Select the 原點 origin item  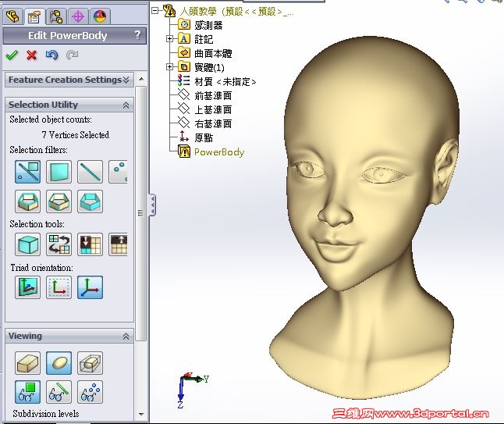click(x=204, y=137)
